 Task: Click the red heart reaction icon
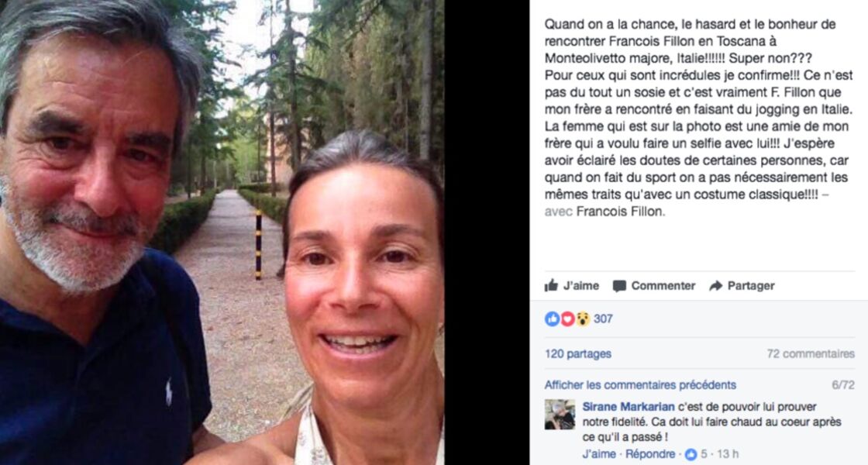[x=567, y=319]
